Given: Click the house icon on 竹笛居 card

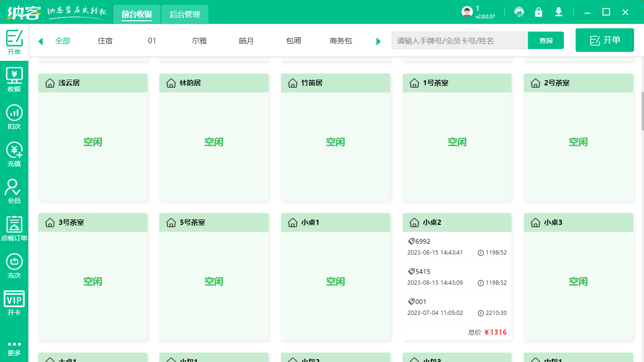Looking at the screenshot, I should (x=293, y=83).
